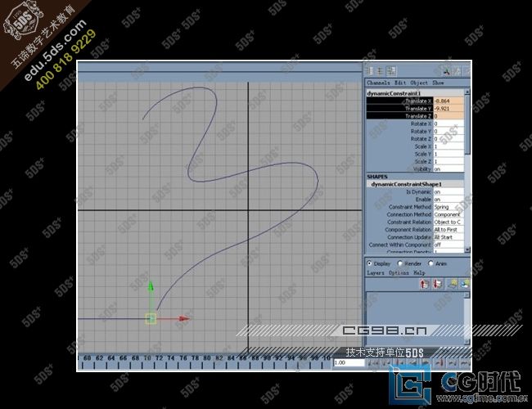Select the Translate Z attribute label
This screenshot has height=409, width=532.
pos(418,116)
